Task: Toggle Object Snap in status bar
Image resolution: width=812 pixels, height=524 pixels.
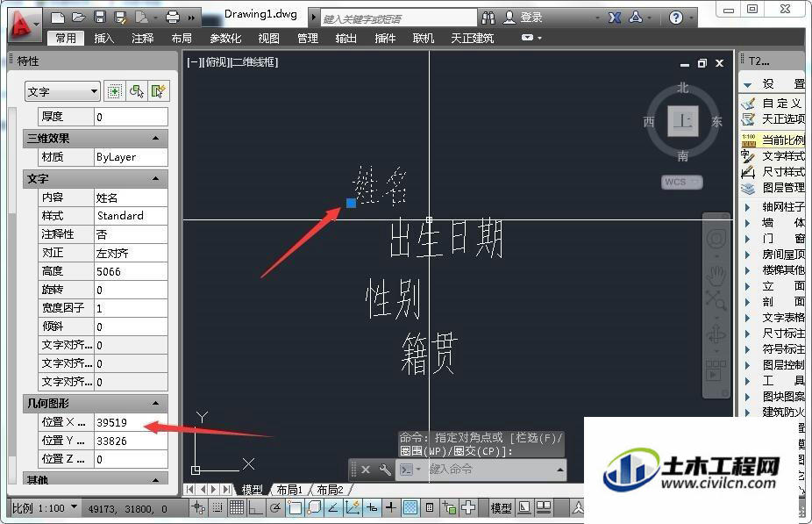Action: point(295,508)
